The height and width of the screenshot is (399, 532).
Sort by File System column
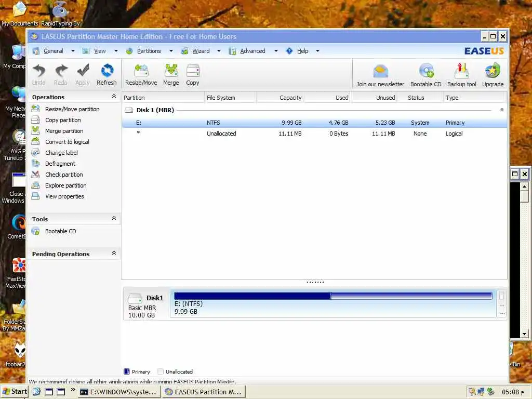point(230,98)
